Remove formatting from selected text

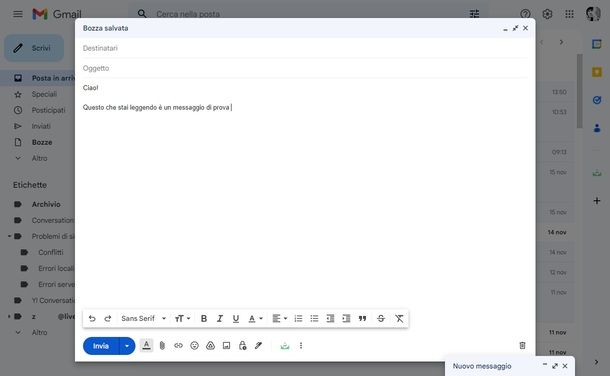pos(399,318)
